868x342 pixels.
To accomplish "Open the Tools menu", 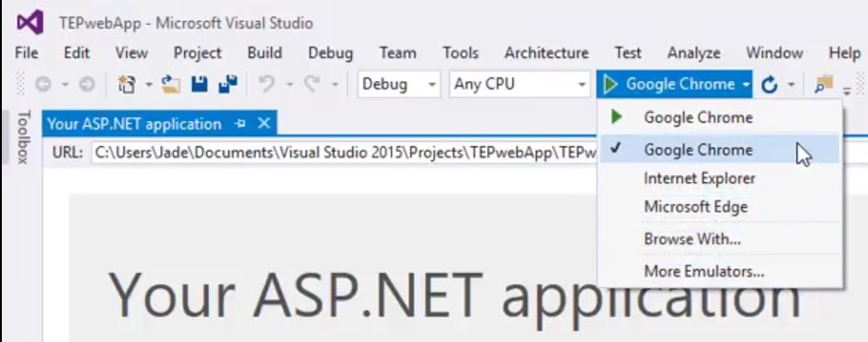I will [x=461, y=53].
